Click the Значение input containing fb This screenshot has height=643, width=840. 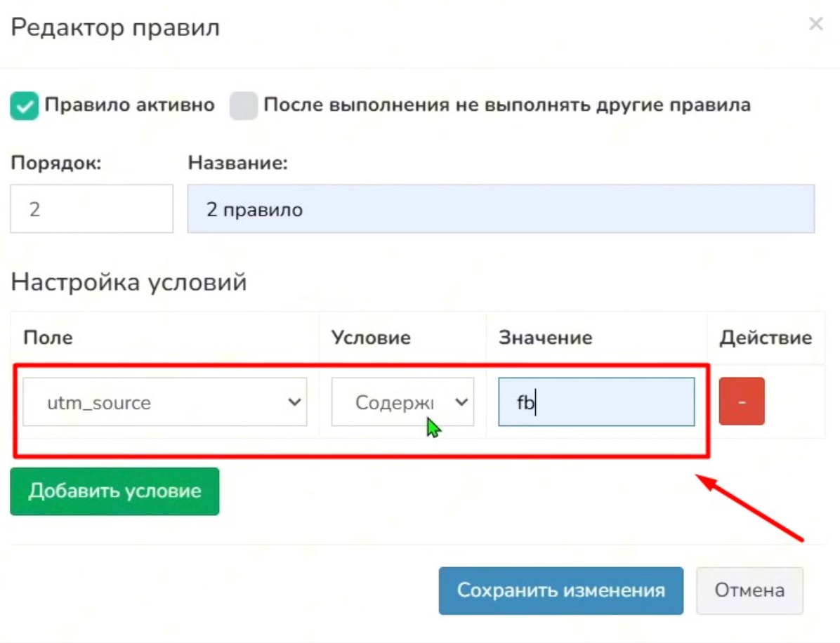596,402
